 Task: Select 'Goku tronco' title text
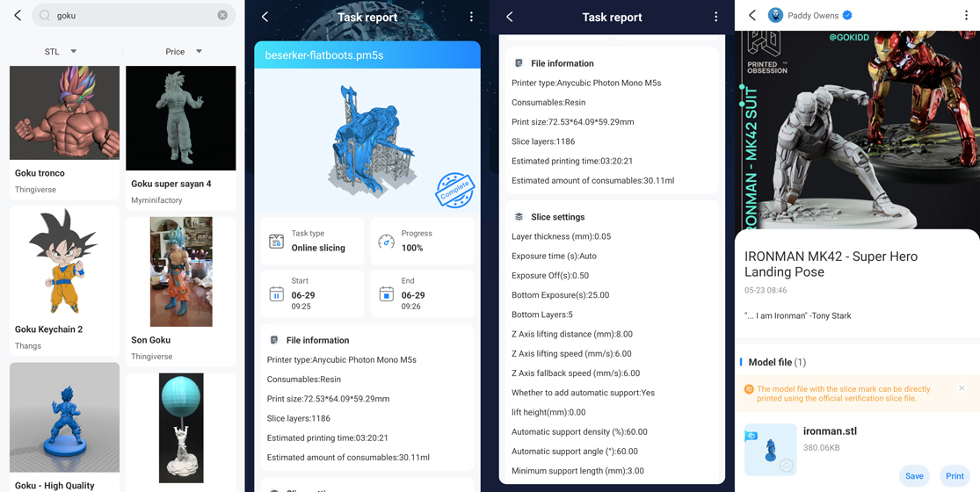[x=40, y=173]
